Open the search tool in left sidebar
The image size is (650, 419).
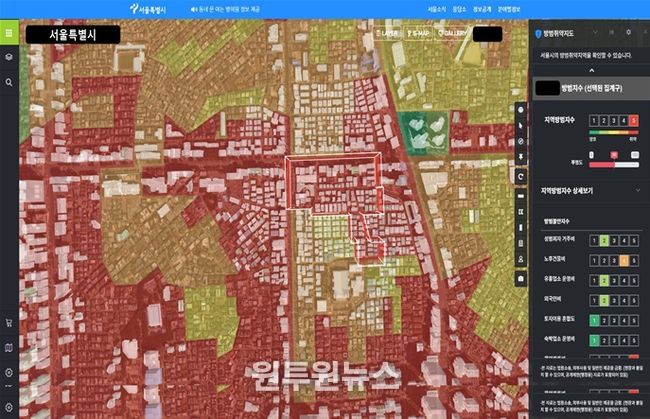coord(9,82)
